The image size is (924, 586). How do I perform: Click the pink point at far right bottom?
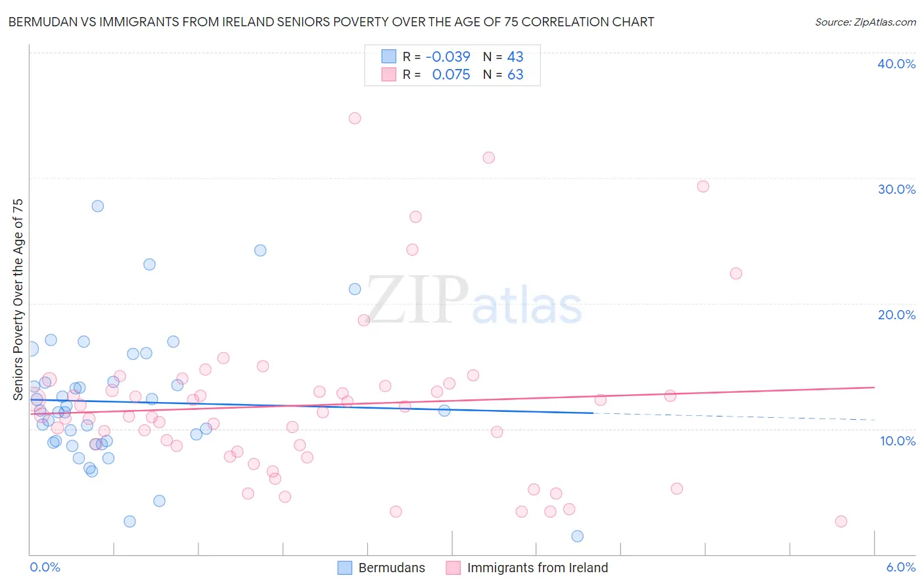(x=841, y=522)
